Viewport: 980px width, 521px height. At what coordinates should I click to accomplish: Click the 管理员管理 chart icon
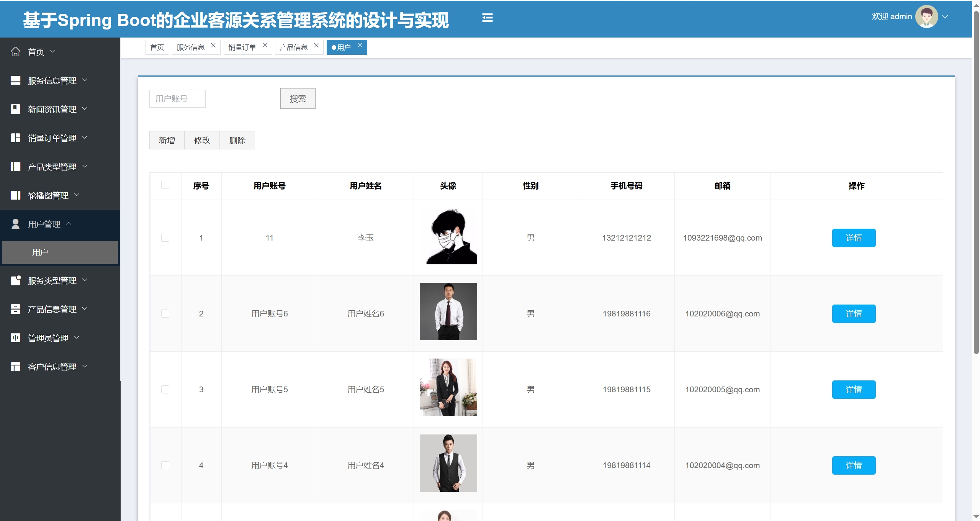[15, 338]
